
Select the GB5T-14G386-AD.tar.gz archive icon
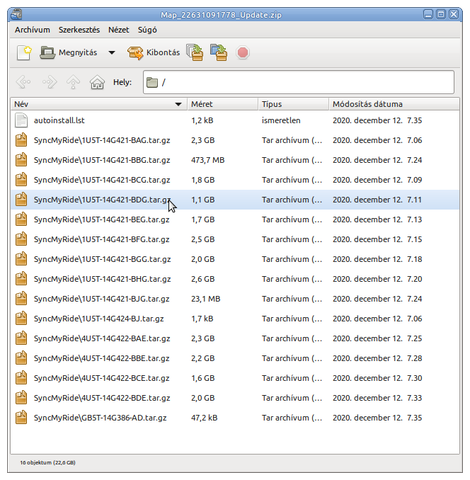(x=21, y=418)
